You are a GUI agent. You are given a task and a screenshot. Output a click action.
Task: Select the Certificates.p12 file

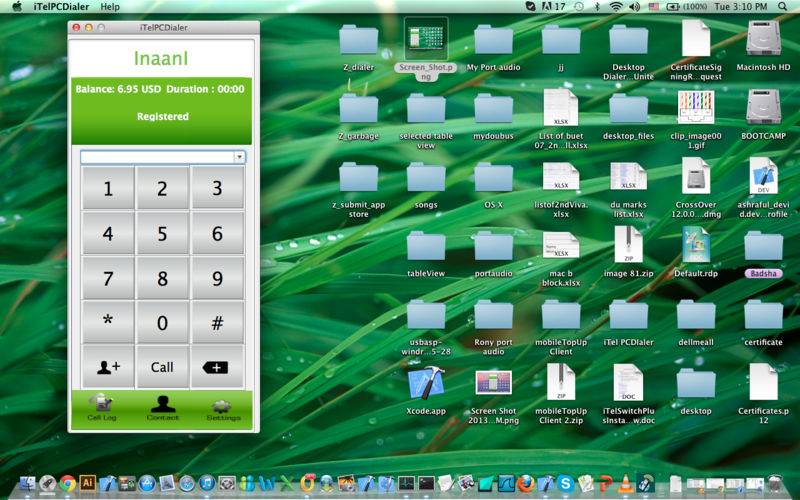(763, 383)
